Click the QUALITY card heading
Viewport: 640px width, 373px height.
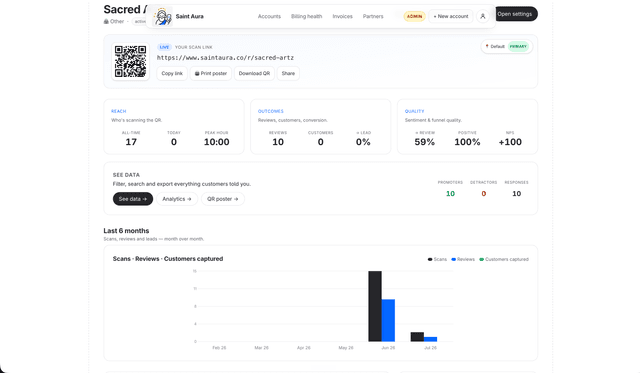point(414,111)
